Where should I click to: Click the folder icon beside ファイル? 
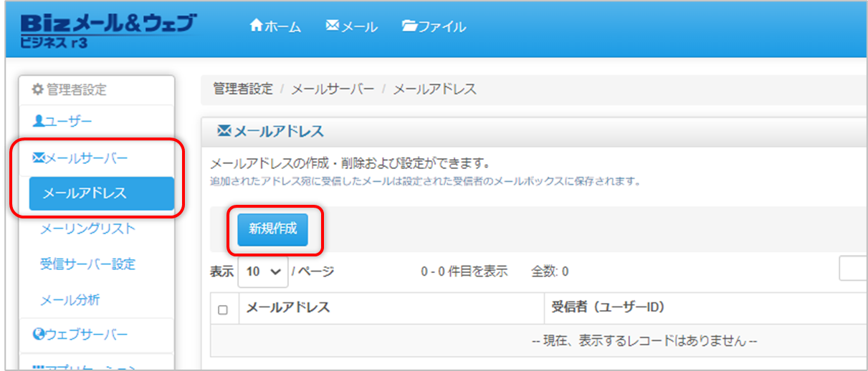pyautogui.click(x=409, y=26)
